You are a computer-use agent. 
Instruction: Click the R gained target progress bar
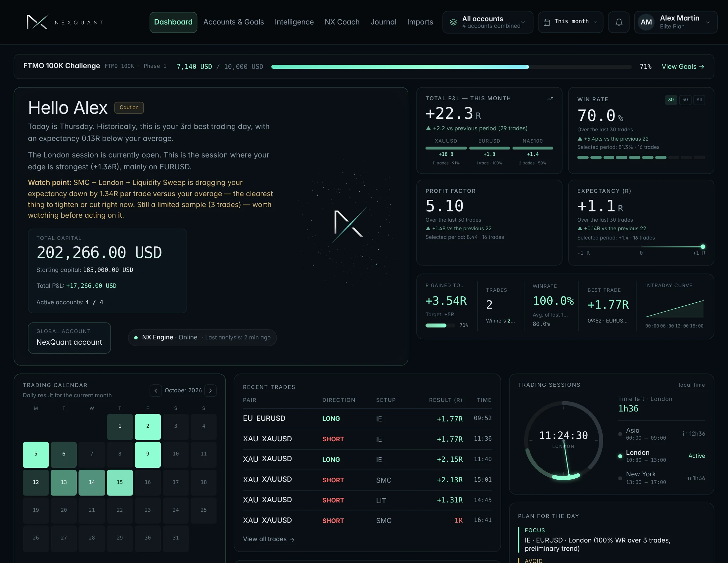[440, 325]
